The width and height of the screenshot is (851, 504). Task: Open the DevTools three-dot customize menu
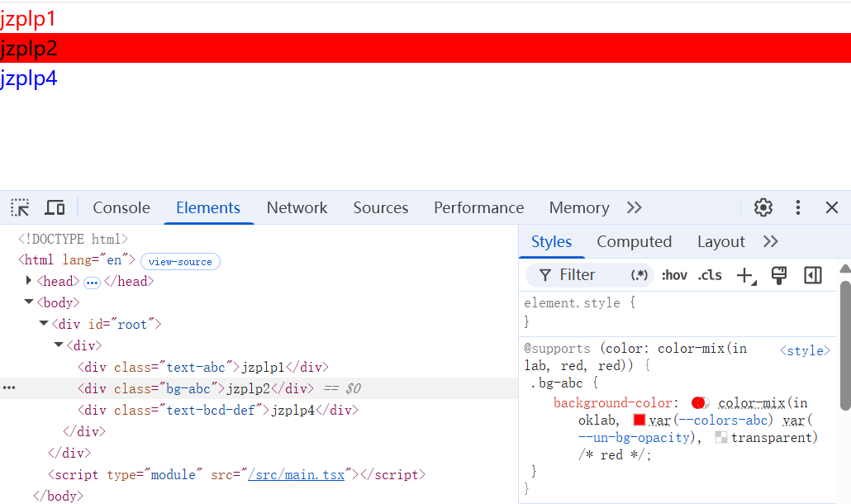tap(798, 207)
